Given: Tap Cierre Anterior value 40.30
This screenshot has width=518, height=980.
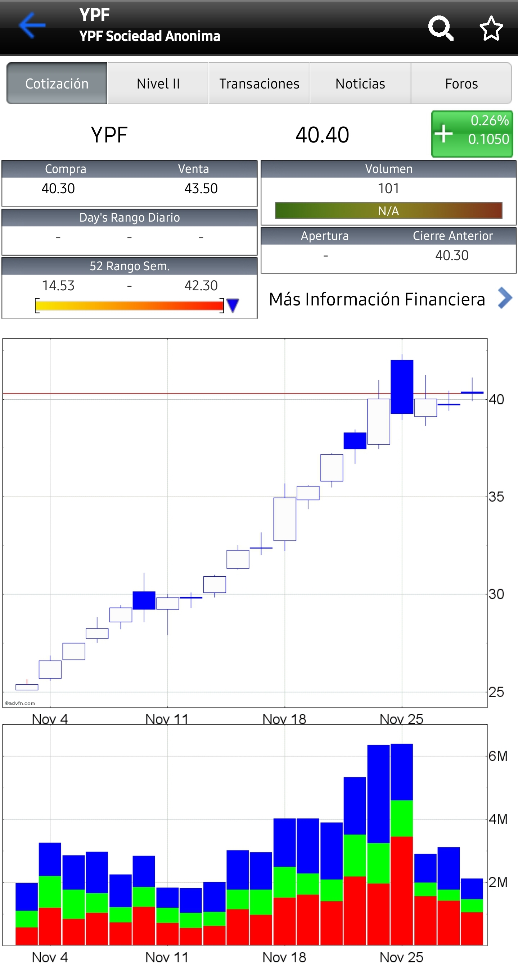Looking at the screenshot, I should coord(452,255).
